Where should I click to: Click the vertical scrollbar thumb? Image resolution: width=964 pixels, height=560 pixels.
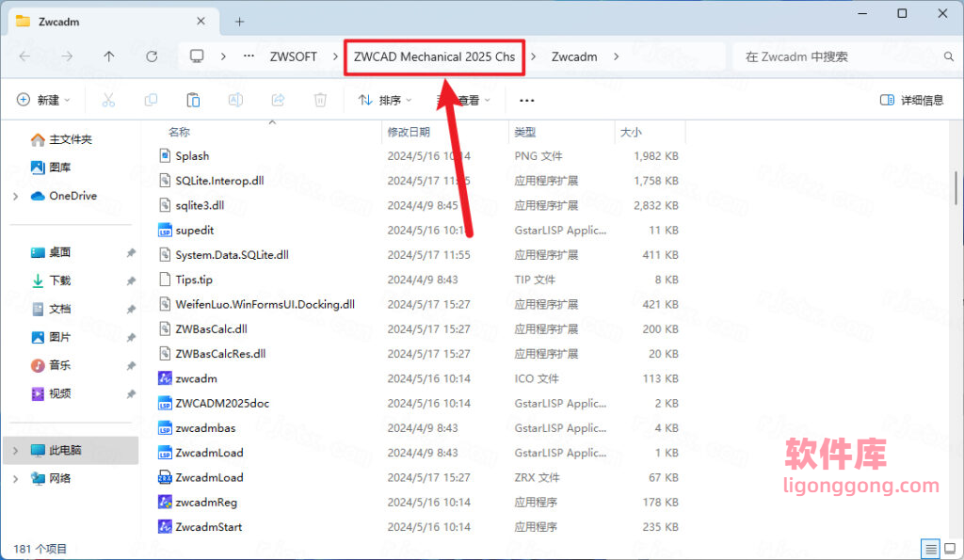point(956,188)
